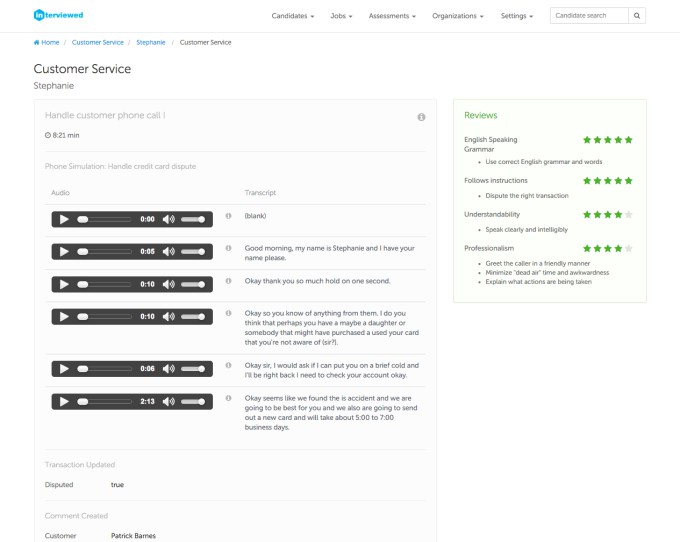Play the 'Okay sir, I would ask' audio

(x=64, y=369)
